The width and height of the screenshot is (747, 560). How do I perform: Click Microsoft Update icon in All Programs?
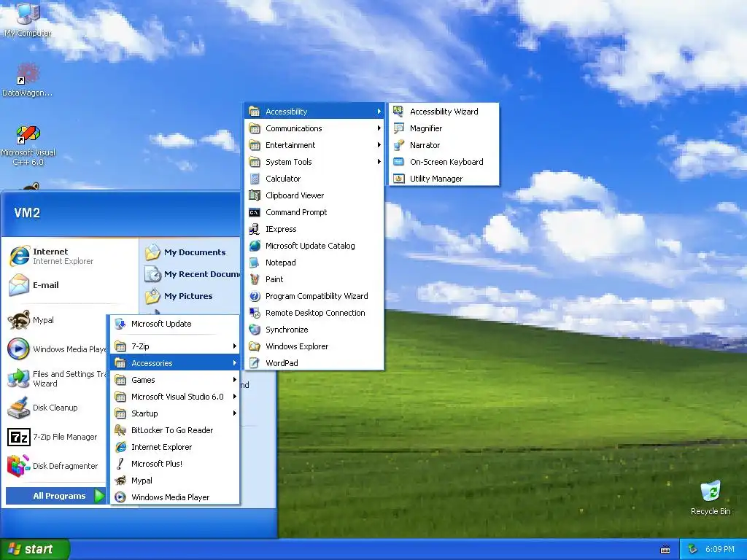(x=120, y=324)
